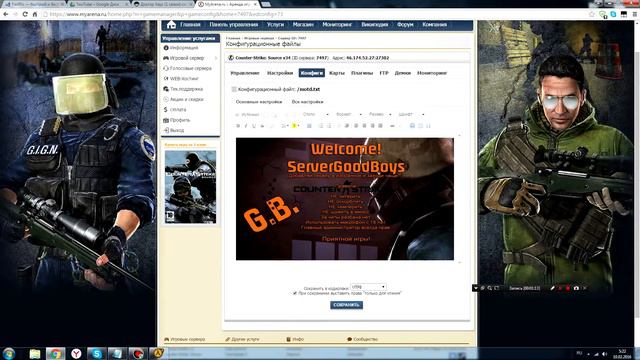The image size is (640, 360).
Task: Click the СОХРАНИТЬ save button
Action: [346, 305]
